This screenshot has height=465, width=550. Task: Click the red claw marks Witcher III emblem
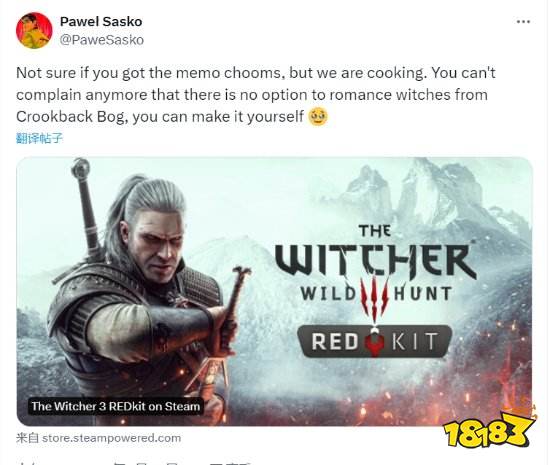374,298
